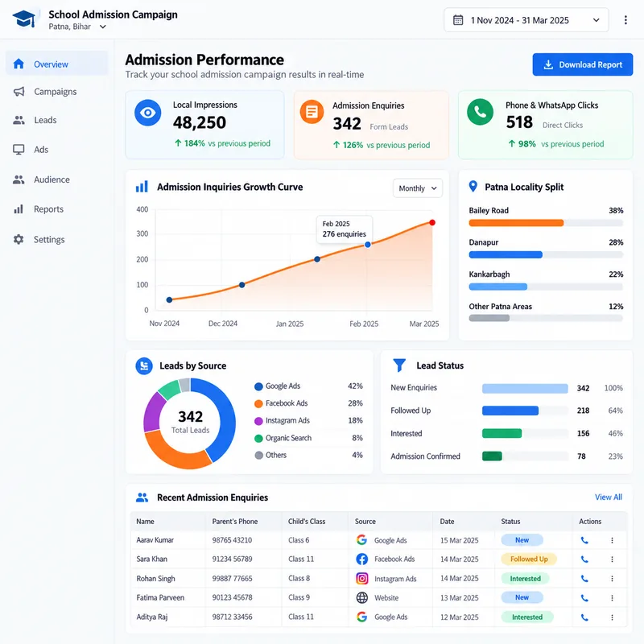The image size is (644, 644).
Task: Click the Bailey Road orange progress bar
Action: tap(516, 223)
